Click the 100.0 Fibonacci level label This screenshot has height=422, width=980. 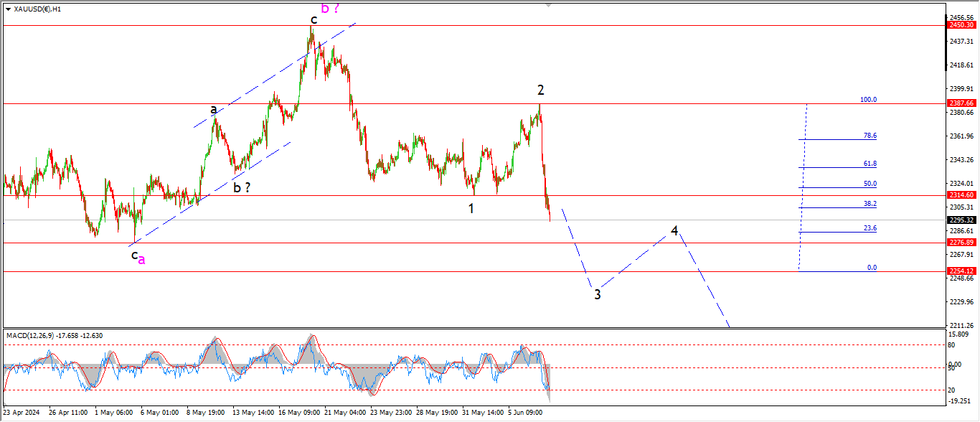pyautogui.click(x=868, y=100)
